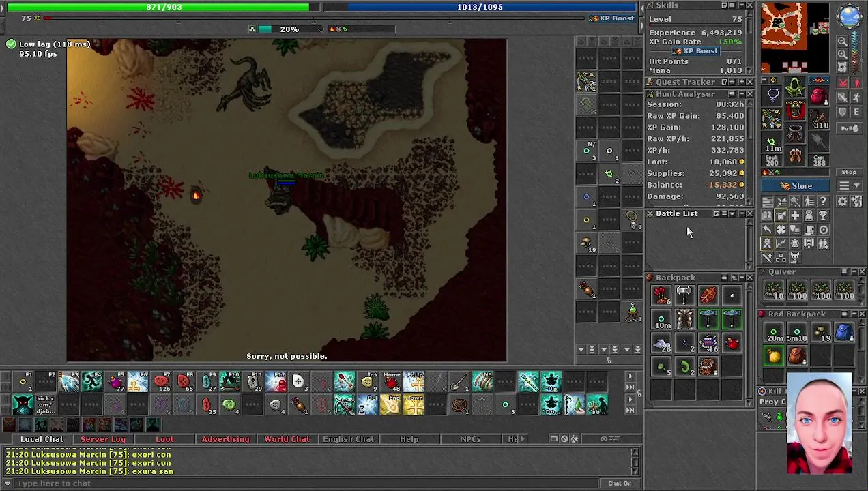Click the question mark help icon
Viewport: 868px width, 491px height.
[823, 201]
